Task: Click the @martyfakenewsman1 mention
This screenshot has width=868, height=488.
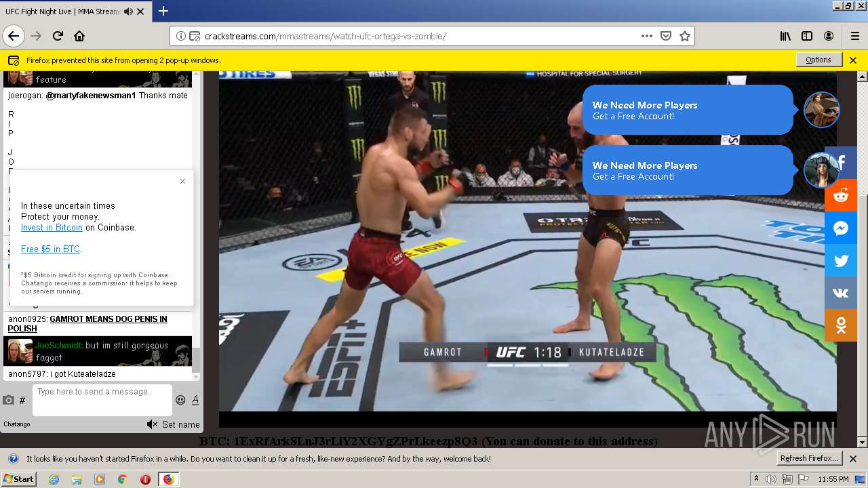Action: coord(91,96)
